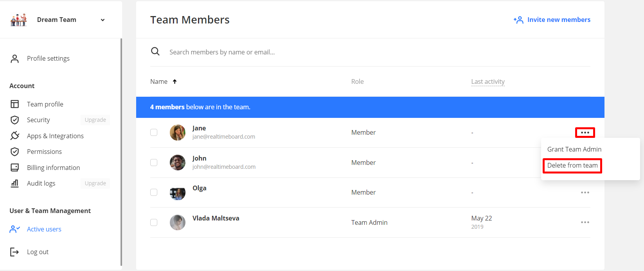Click the Billing information icon
This screenshot has width=644, height=271.
point(15,168)
